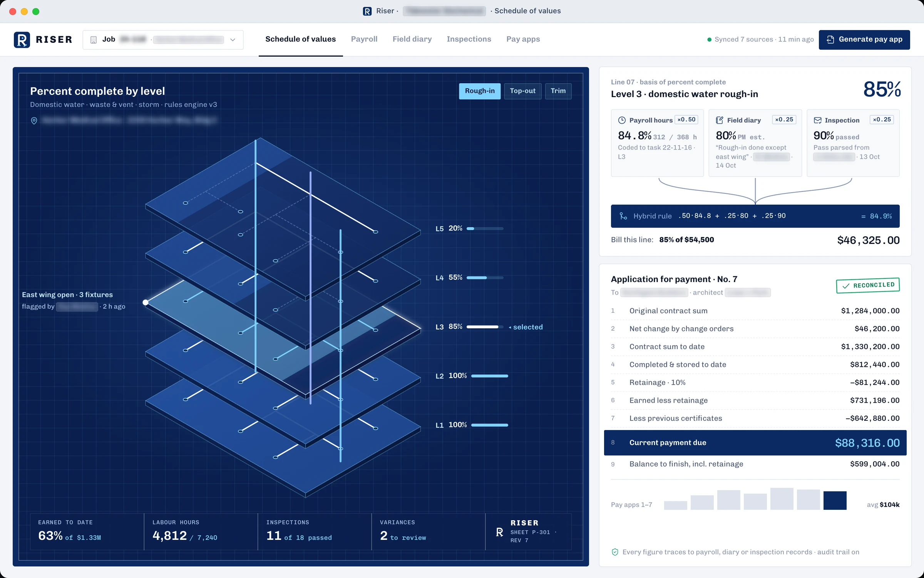Click the Labour hours 4,812 stat
Image resolution: width=924 pixels, height=578 pixels.
coord(201,532)
